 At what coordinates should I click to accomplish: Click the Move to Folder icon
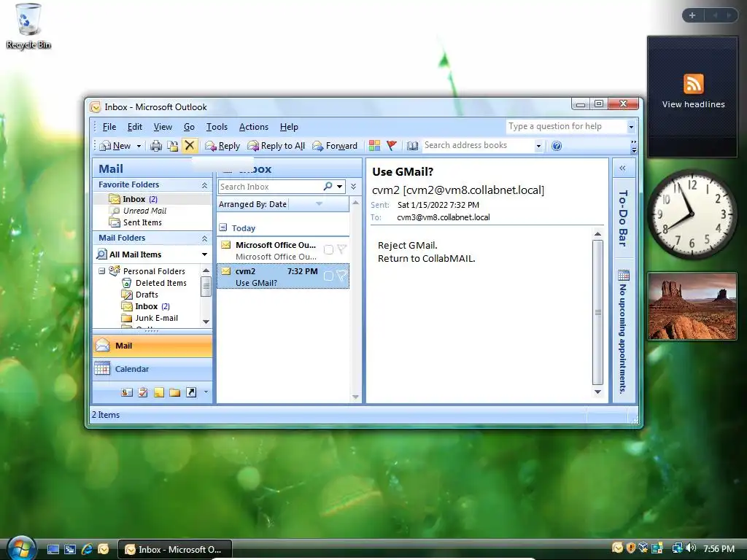172,146
